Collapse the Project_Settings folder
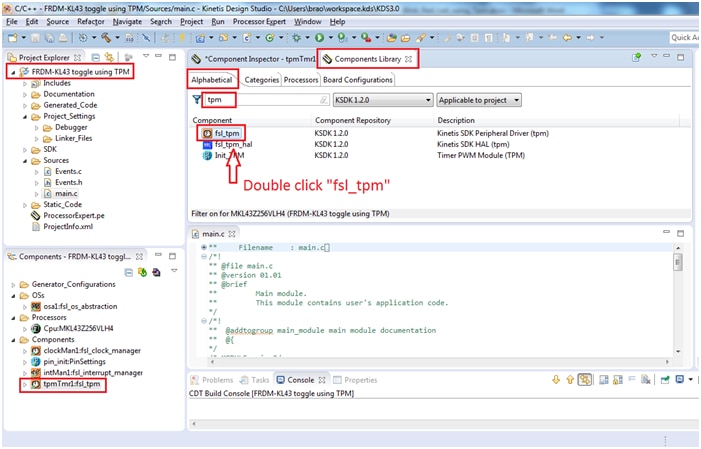Image resolution: width=701 pixels, height=449 pixels. tap(25, 116)
